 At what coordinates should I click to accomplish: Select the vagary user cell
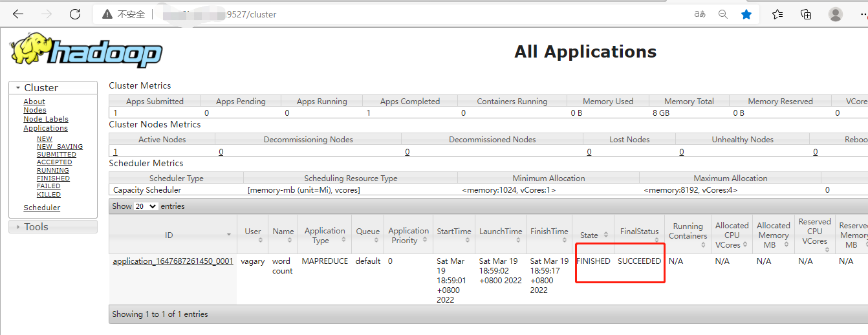[x=253, y=261]
